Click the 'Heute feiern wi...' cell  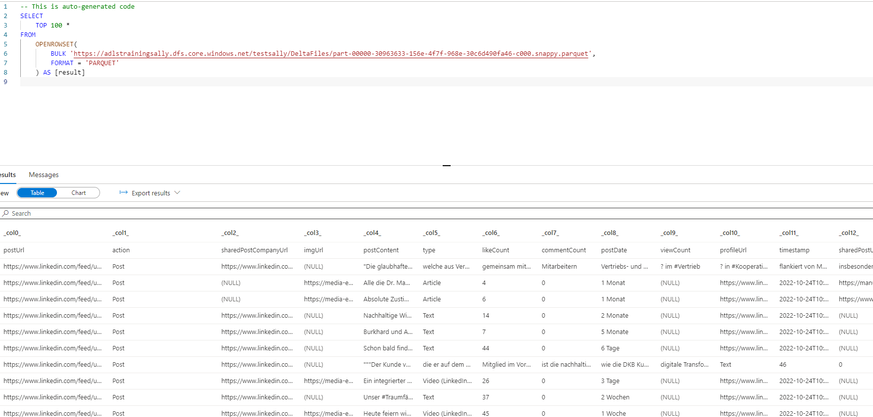pos(388,414)
